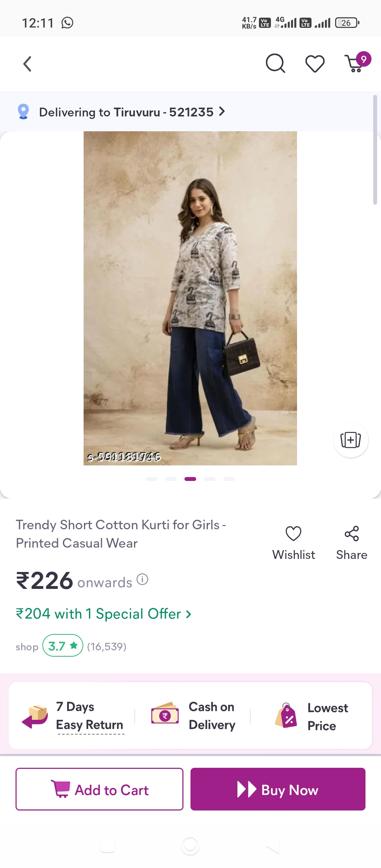Jump to the first image indicator dot
This screenshot has height=868, width=381.
click(x=151, y=479)
